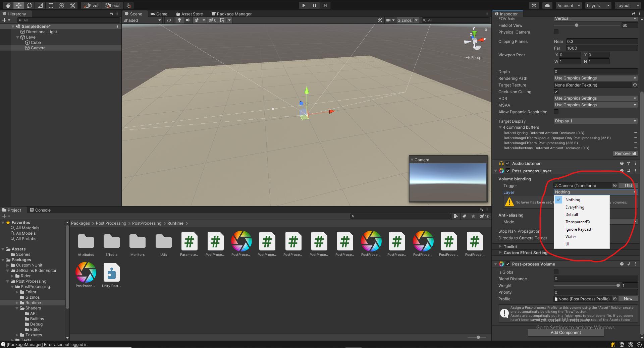
Task: Select the Scale tool
Action: pyautogui.click(x=40, y=5)
